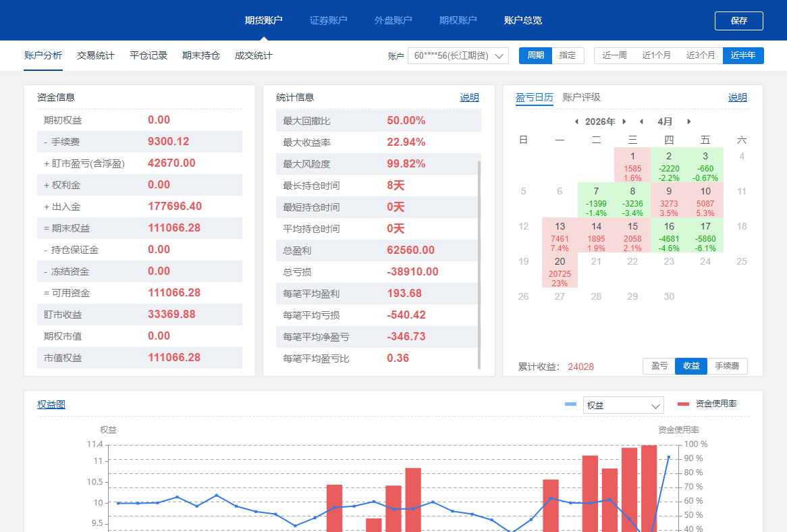Open the 外盘账户 top tab
The width and height of the screenshot is (787, 532).
[x=393, y=20]
